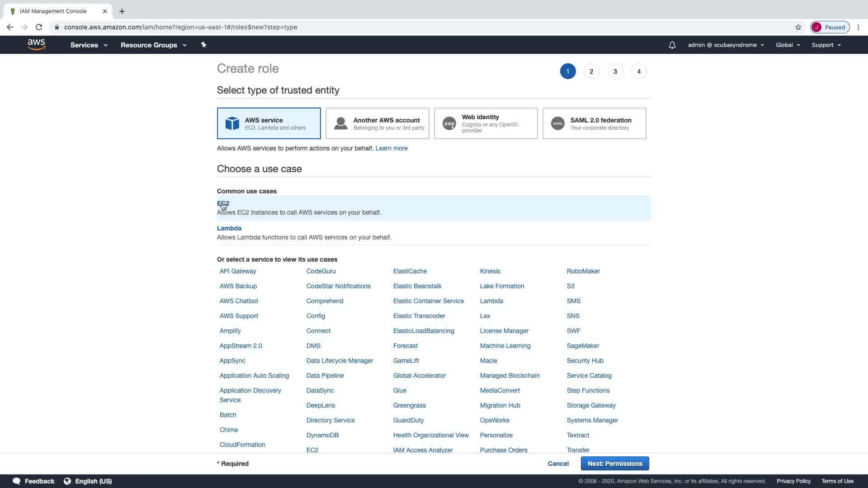Click the browser reload icon
The image size is (868, 488).
pyautogui.click(x=39, y=27)
